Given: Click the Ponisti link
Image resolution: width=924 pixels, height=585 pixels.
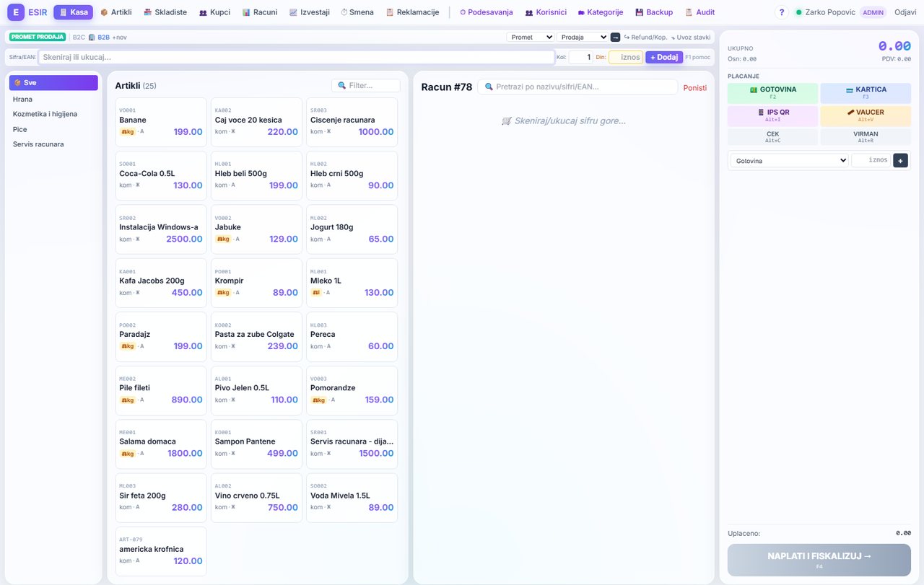Looking at the screenshot, I should pos(695,88).
